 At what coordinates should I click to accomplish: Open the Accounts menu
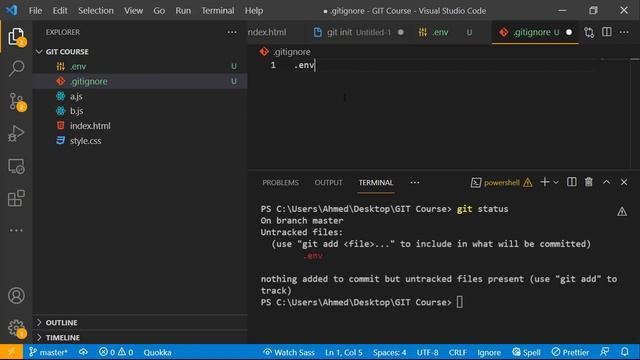(x=16, y=296)
